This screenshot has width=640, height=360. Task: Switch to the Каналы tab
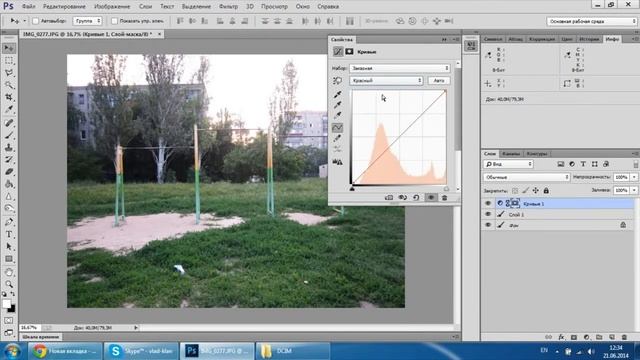tap(511, 154)
